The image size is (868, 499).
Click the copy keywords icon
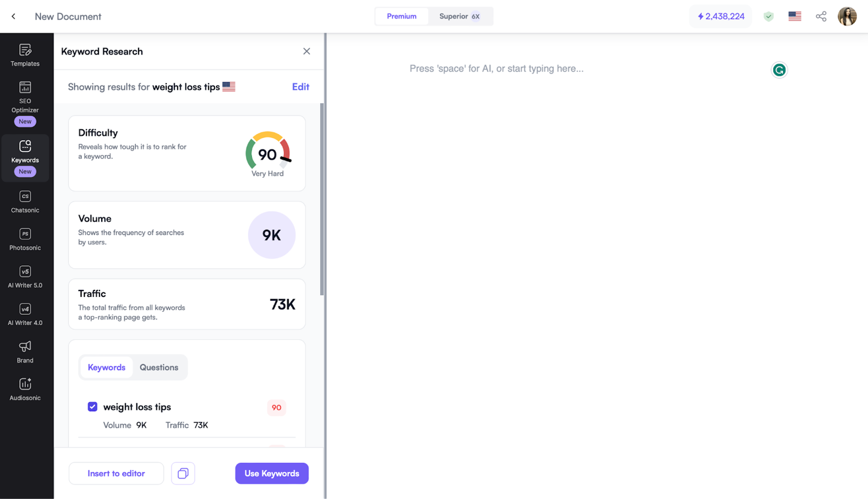pyautogui.click(x=183, y=473)
